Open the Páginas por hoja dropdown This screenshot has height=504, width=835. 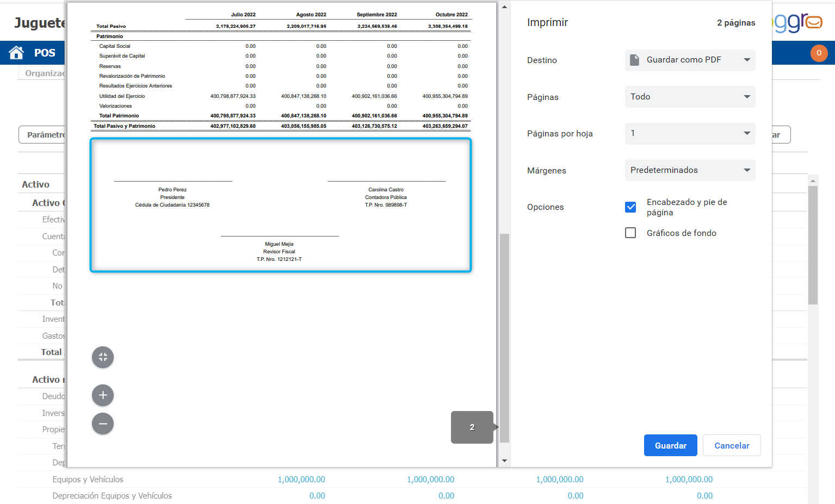coord(690,133)
